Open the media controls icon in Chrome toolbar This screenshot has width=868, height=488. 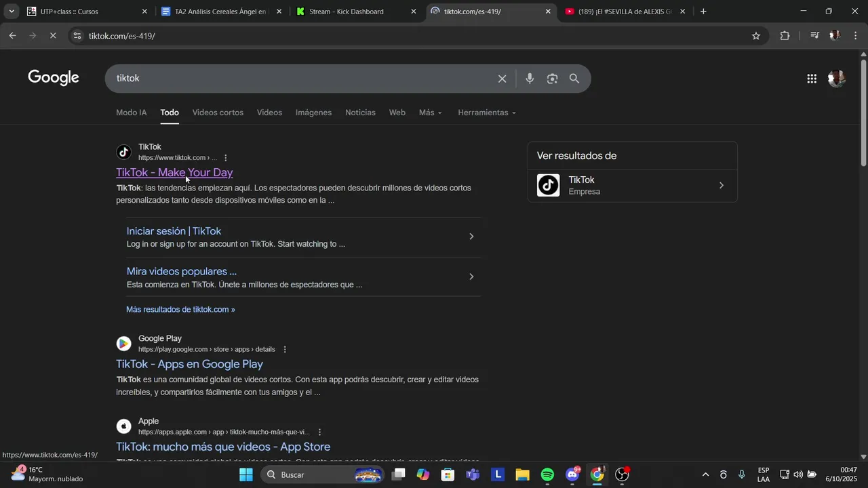(x=814, y=36)
